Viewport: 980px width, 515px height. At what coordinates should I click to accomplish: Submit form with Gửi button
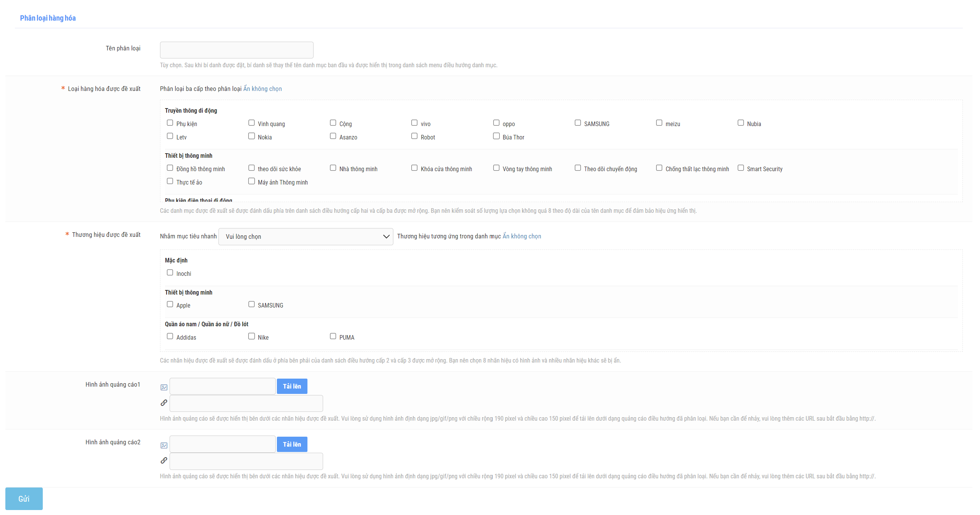[24, 499]
